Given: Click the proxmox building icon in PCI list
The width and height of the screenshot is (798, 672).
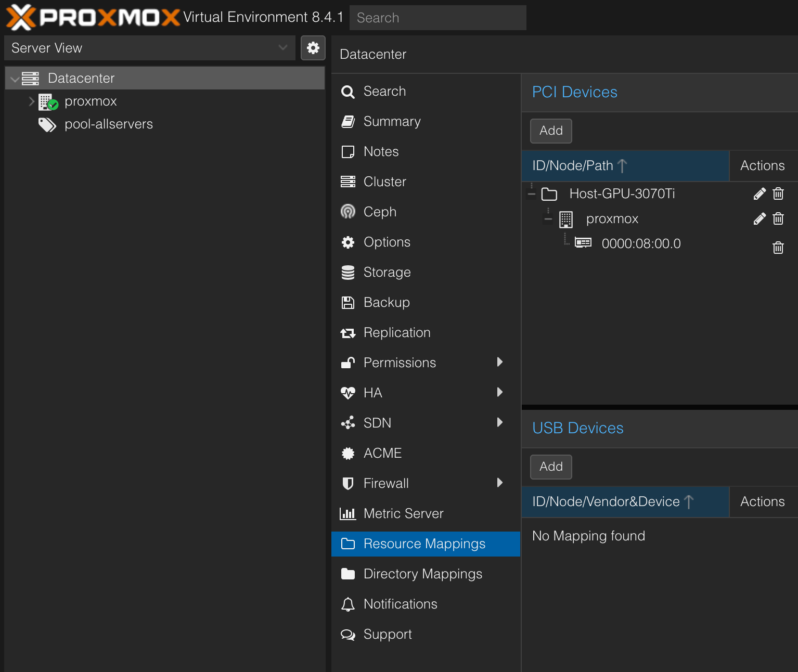Looking at the screenshot, I should coord(566,219).
